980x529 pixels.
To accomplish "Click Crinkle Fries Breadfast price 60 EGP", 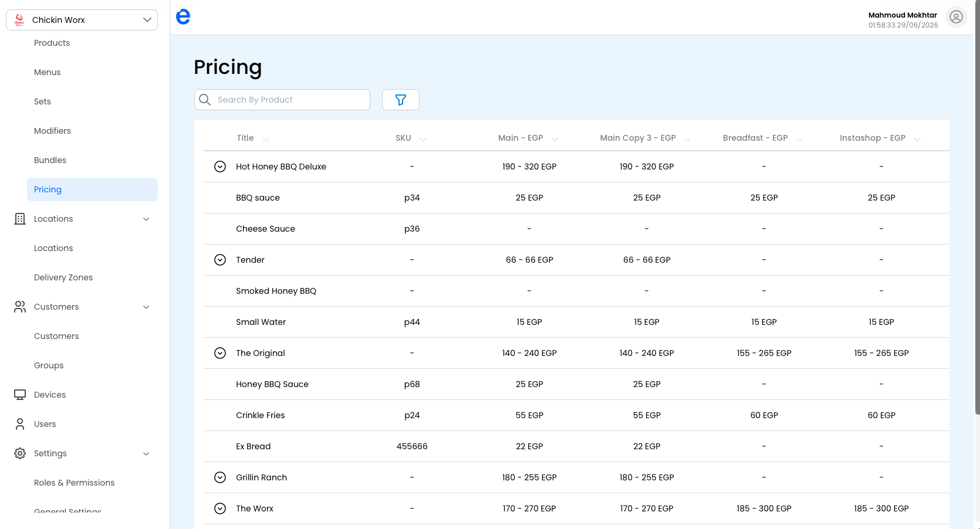I will [x=764, y=415].
